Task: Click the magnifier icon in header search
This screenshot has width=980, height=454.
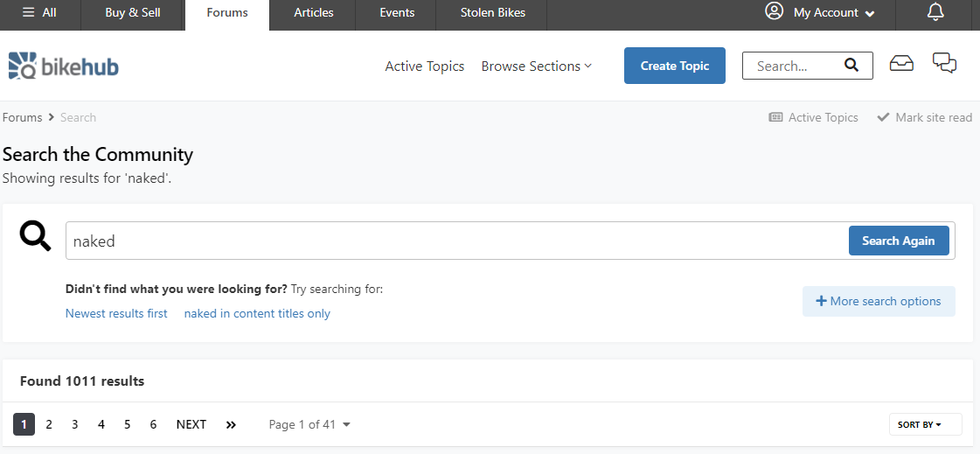Action: tap(851, 66)
